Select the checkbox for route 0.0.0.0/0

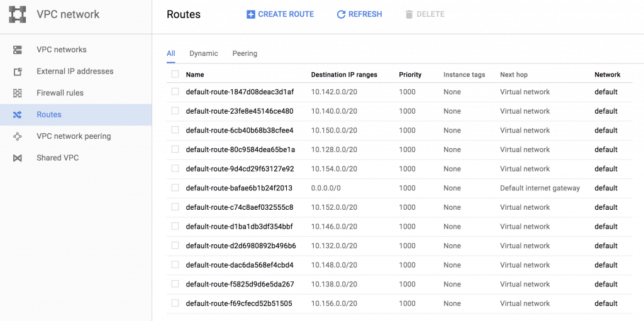175,188
